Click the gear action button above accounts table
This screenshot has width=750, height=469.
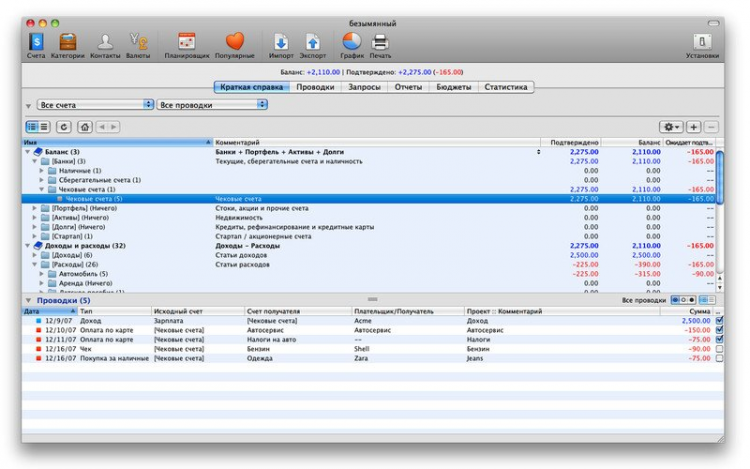coord(670,127)
